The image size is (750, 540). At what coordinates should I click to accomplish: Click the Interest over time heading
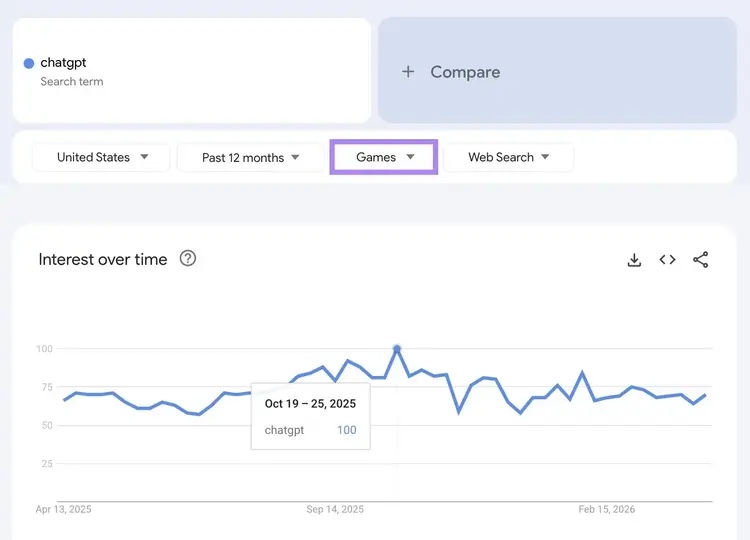click(x=103, y=259)
